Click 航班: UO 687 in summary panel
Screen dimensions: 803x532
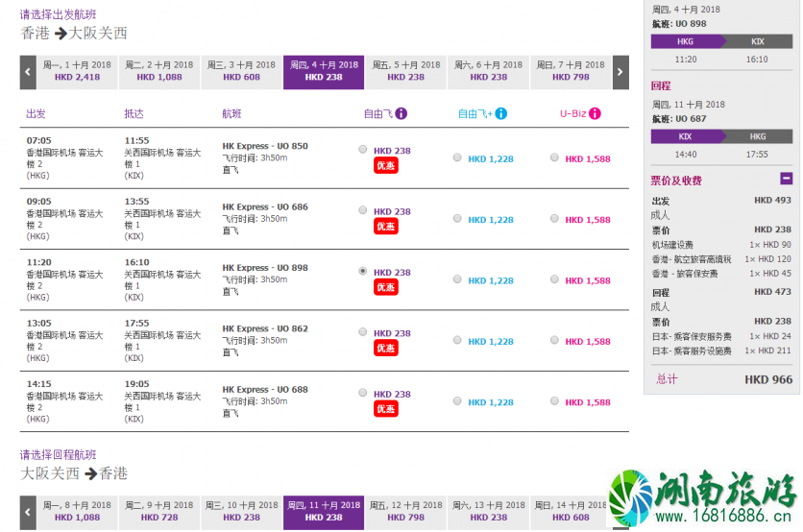(x=679, y=119)
